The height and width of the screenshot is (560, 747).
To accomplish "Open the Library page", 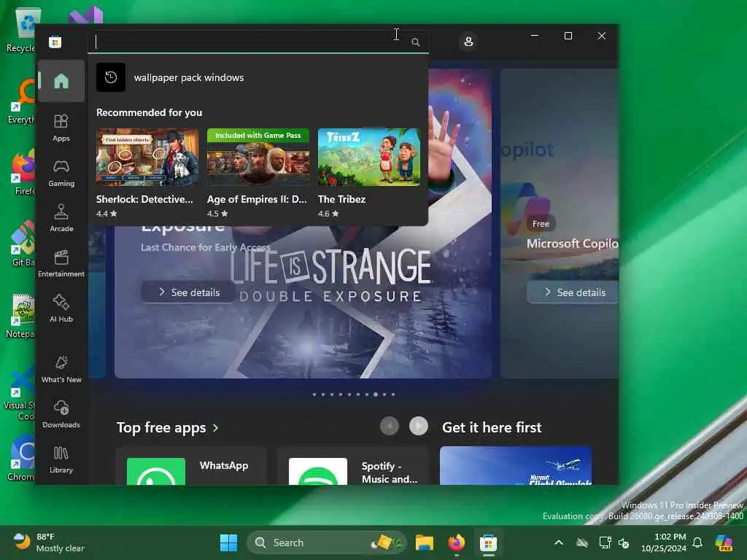I will pyautogui.click(x=61, y=459).
